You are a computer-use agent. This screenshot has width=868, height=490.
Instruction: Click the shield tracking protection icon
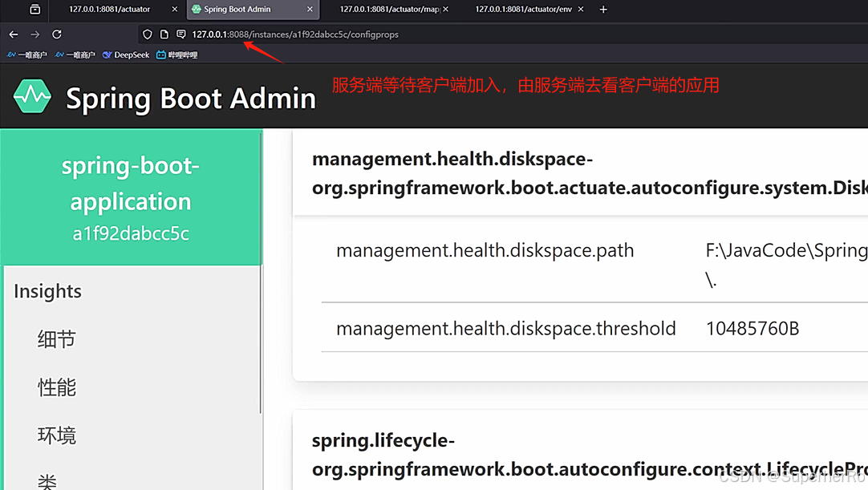point(148,34)
